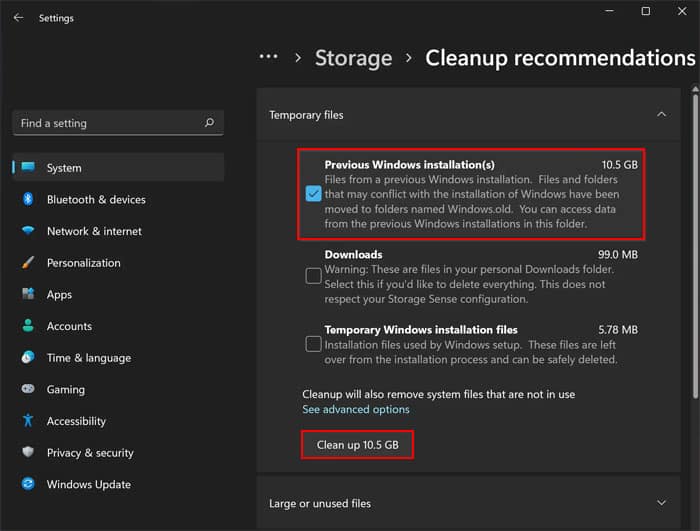Click the Bluetooth icon in sidebar

(x=28, y=199)
